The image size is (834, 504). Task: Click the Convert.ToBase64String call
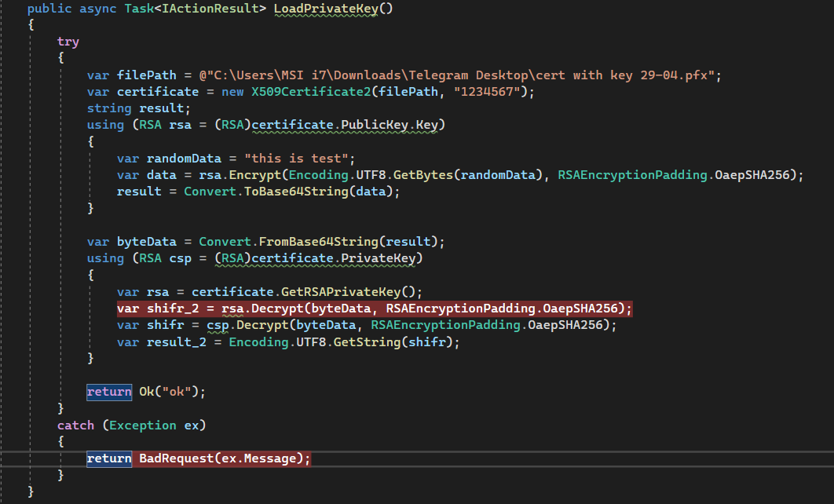click(x=266, y=192)
